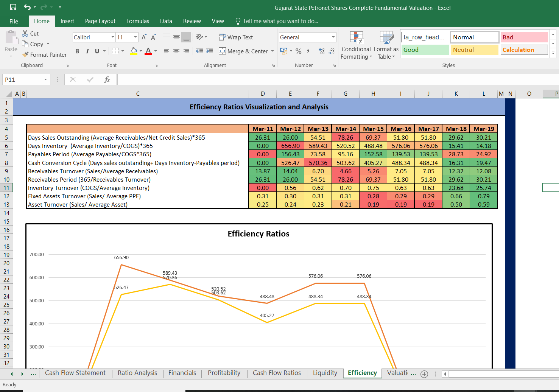This screenshot has width=559, height=392.
Task: Click the Redo arrow icon
Action: pos(44,7)
